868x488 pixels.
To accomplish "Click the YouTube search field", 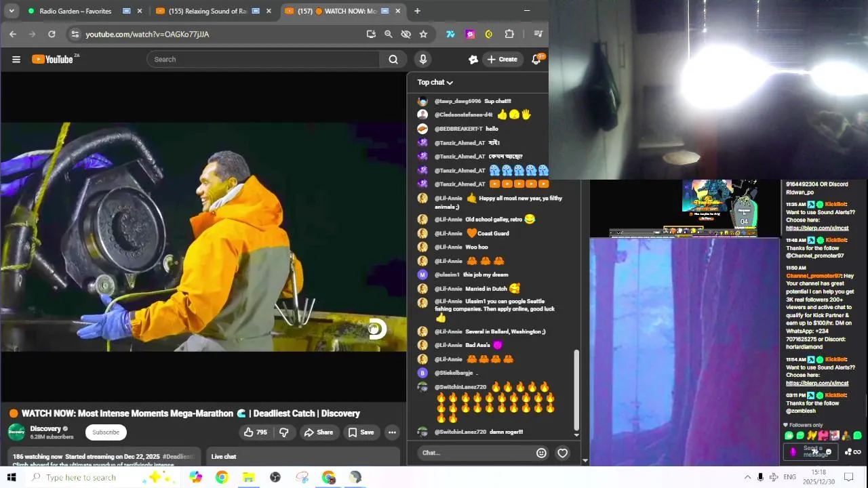I will click(263, 60).
